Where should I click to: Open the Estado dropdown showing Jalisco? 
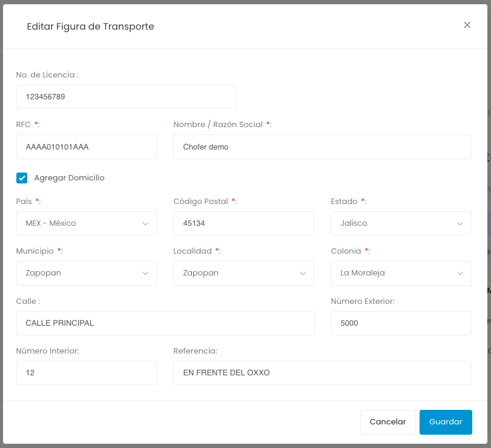pos(401,223)
